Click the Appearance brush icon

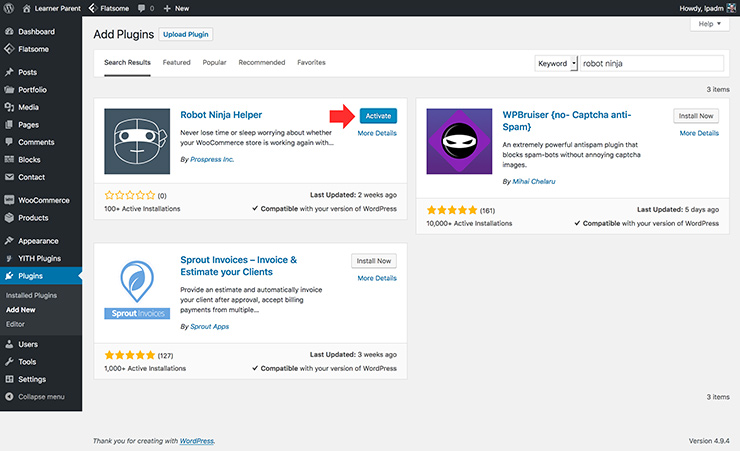tap(9, 241)
